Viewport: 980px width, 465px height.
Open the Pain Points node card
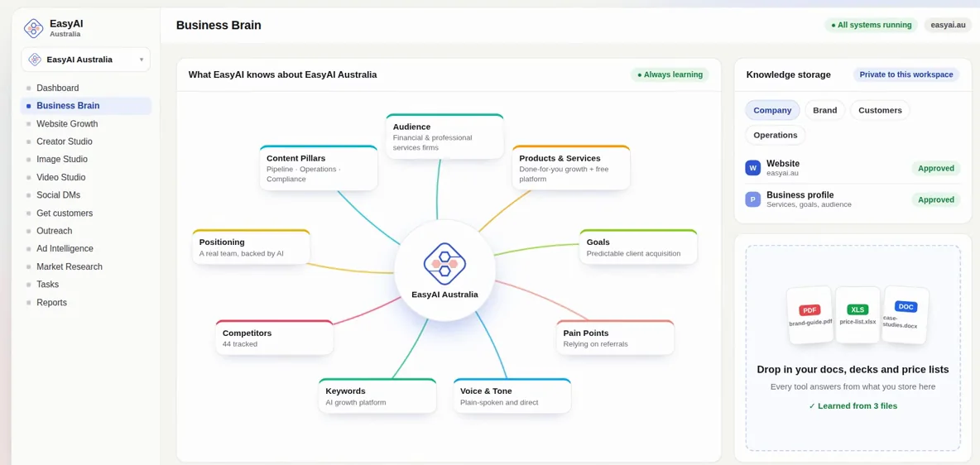pyautogui.click(x=615, y=338)
